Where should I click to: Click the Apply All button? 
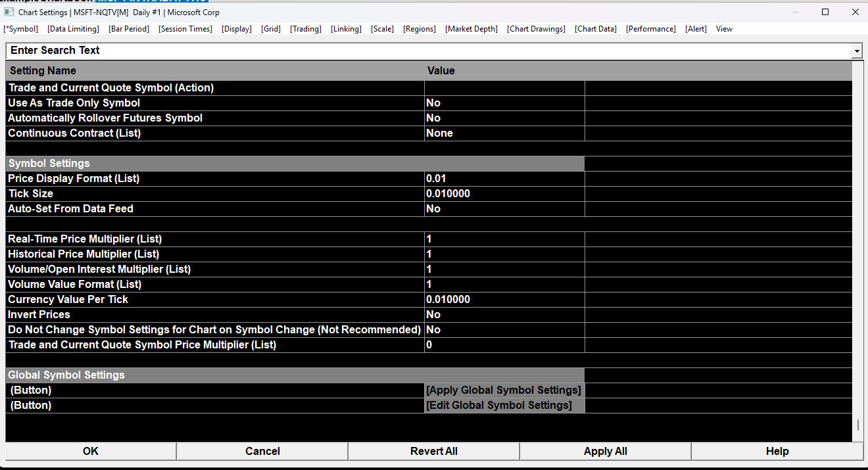pyautogui.click(x=606, y=451)
